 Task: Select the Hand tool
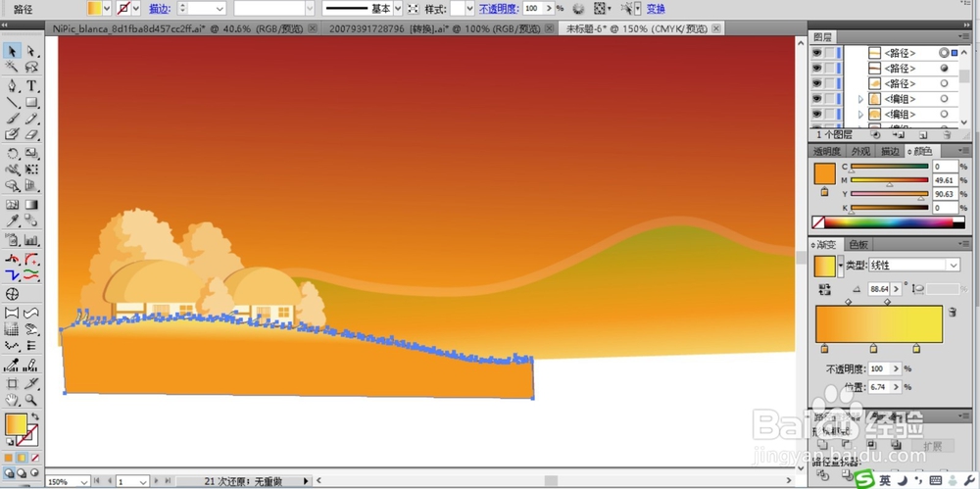point(12,400)
